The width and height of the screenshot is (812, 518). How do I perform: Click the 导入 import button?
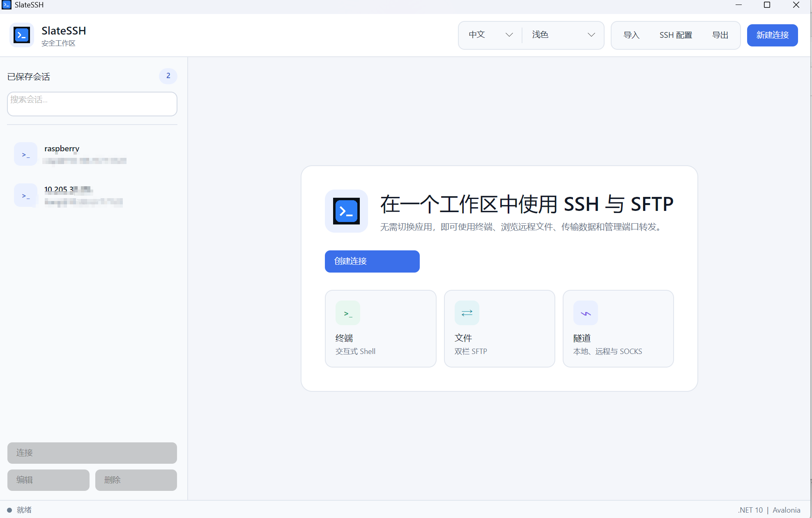(631, 35)
